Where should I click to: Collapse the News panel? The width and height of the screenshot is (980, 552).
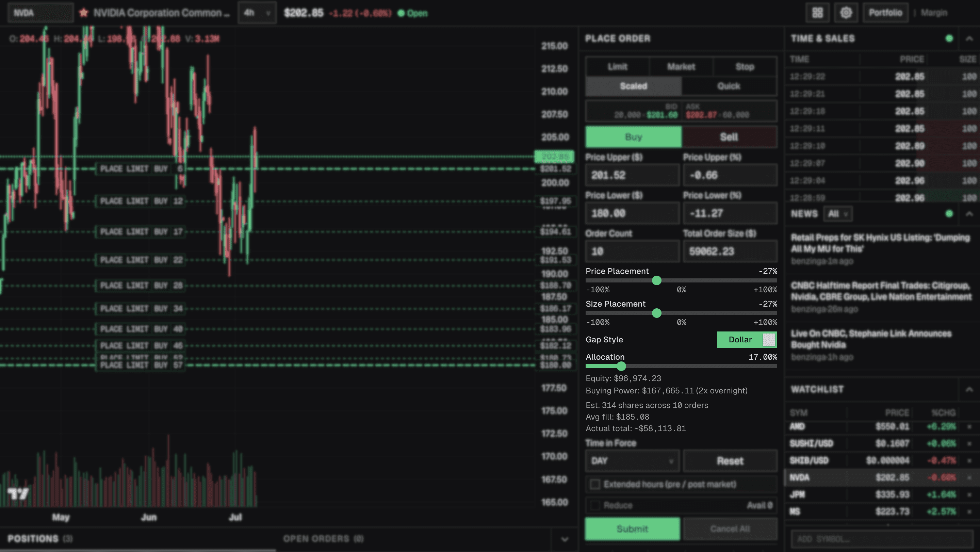[x=969, y=214]
